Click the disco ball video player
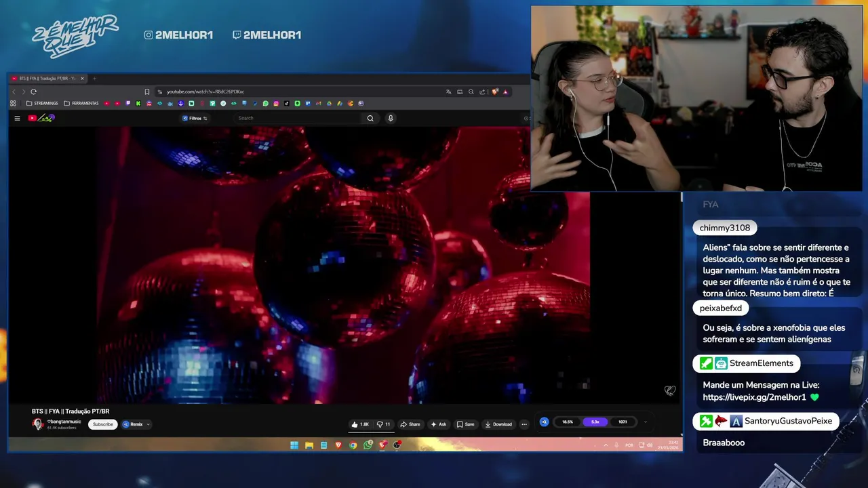Image resolution: width=868 pixels, height=488 pixels. (x=342, y=265)
